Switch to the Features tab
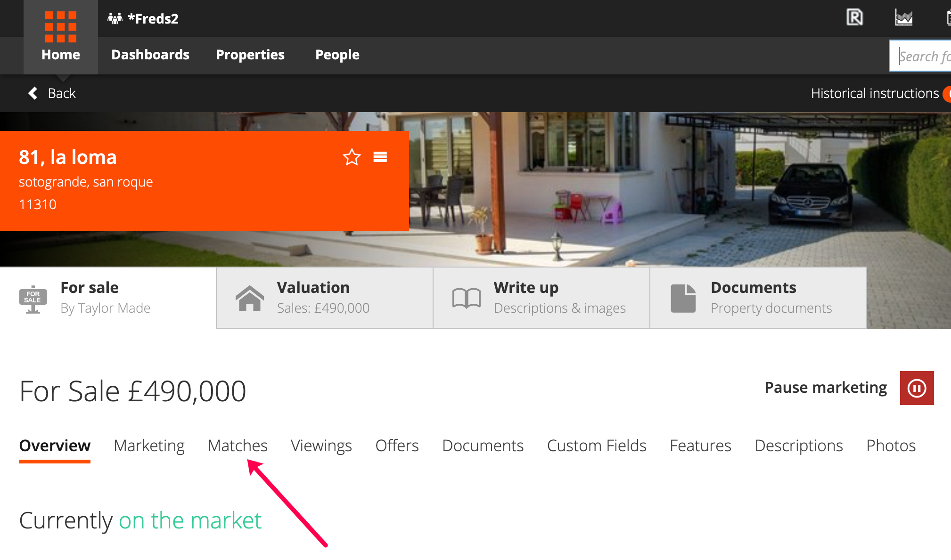This screenshot has height=560, width=951. (700, 446)
